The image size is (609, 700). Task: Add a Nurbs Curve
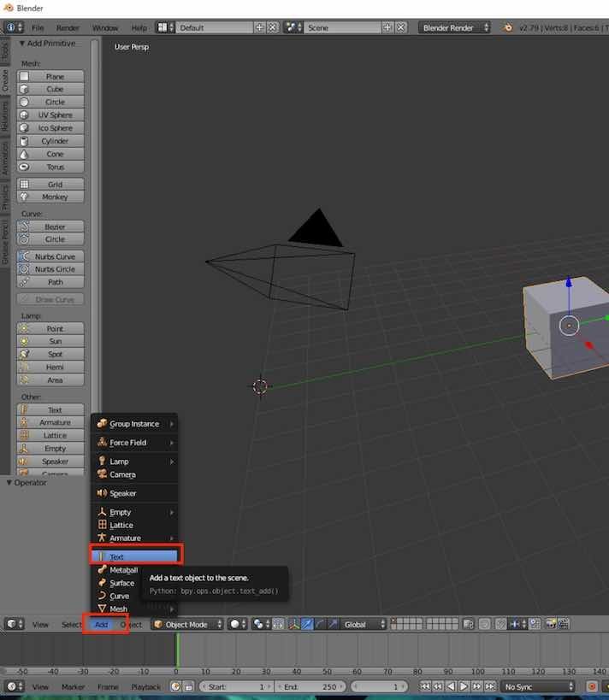[x=50, y=256]
